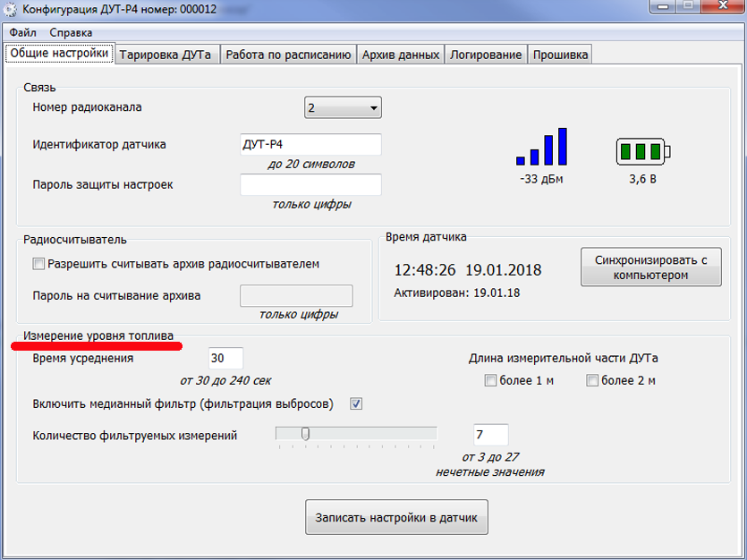This screenshot has width=747, height=560.
Task: Click 'Записать настройки в датчик' button
Action: coord(396,517)
